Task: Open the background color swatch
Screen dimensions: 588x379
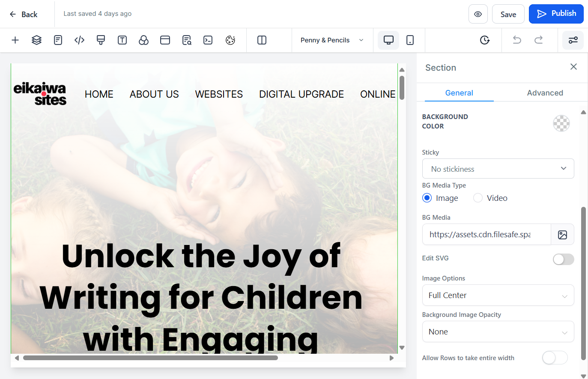Action: tap(561, 123)
